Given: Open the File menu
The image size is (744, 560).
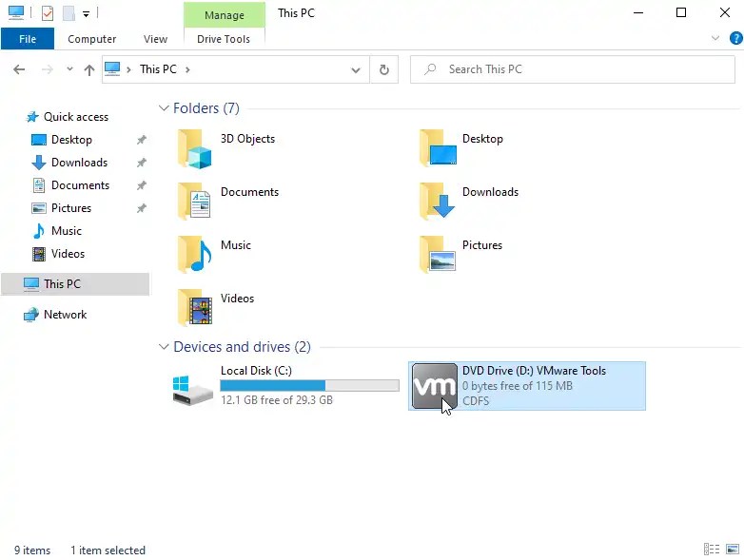Looking at the screenshot, I should pos(28,38).
